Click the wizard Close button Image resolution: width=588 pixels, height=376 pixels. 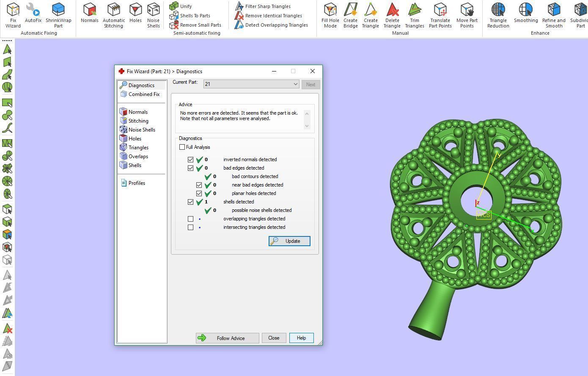click(x=274, y=338)
